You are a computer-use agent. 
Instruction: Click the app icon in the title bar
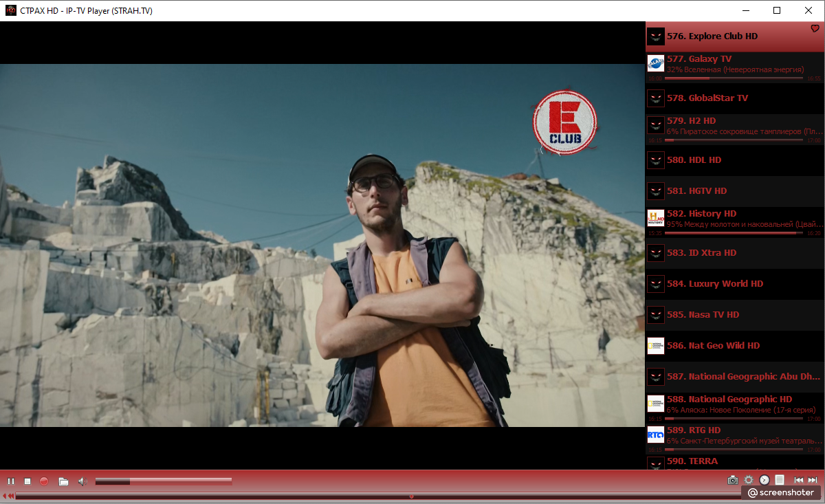tap(10, 10)
